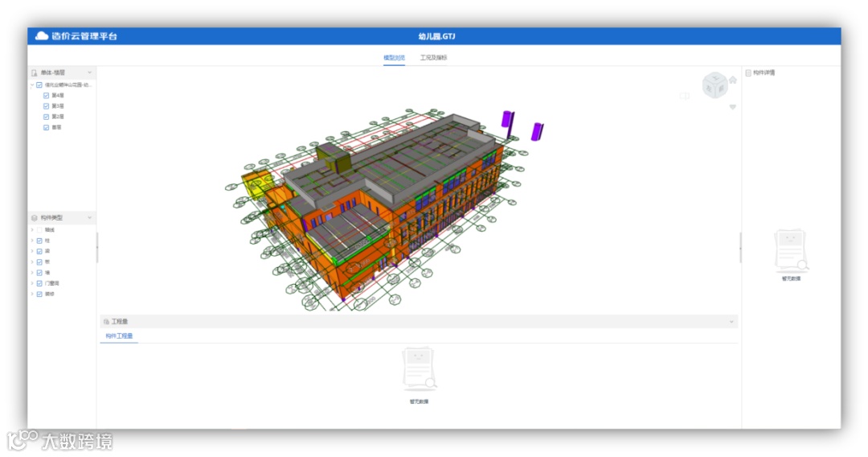Uncheck the 柱 component type checkbox
868x457 pixels.
tap(39, 241)
